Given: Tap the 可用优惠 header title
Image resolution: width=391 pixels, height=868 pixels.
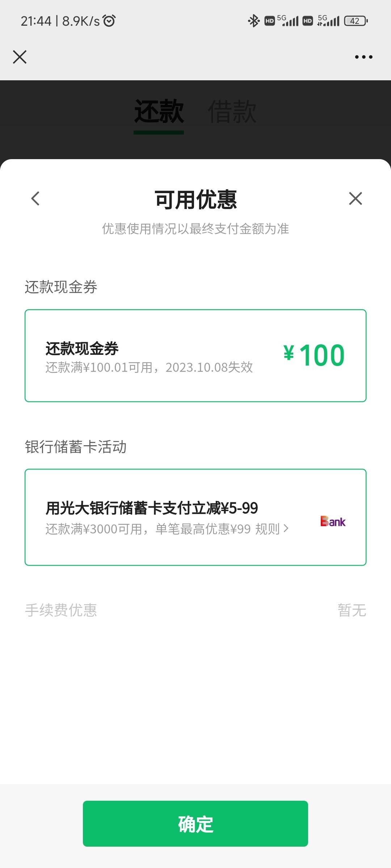Looking at the screenshot, I should click(195, 199).
